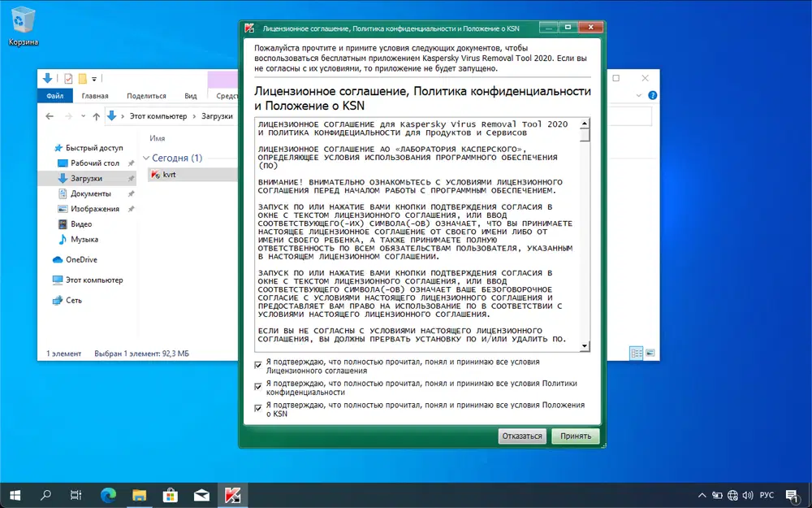Collapse the Сегодня (1) group
The height and width of the screenshot is (508, 812).
[146, 158]
